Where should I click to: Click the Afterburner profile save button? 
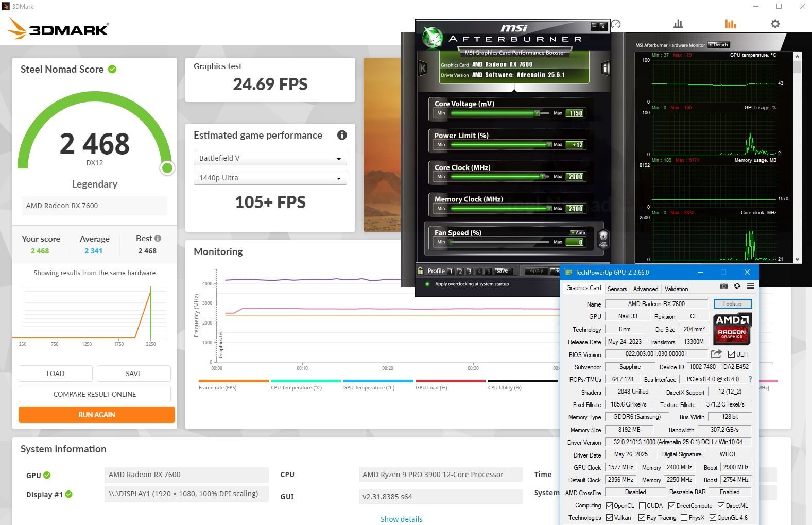click(502, 270)
